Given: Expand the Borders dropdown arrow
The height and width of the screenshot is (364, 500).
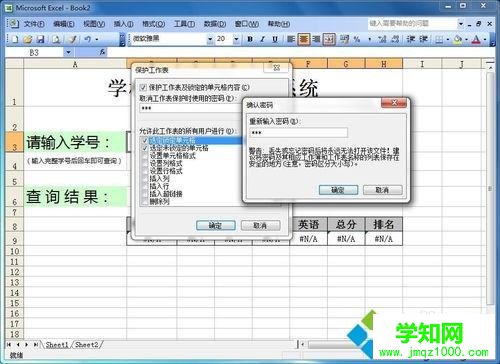Looking at the screenshot, I should point(448,40).
